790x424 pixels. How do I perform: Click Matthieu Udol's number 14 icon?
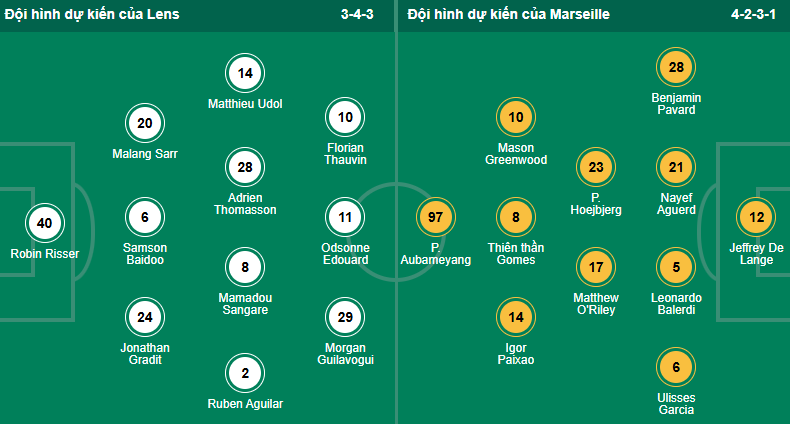[x=245, y=72]
